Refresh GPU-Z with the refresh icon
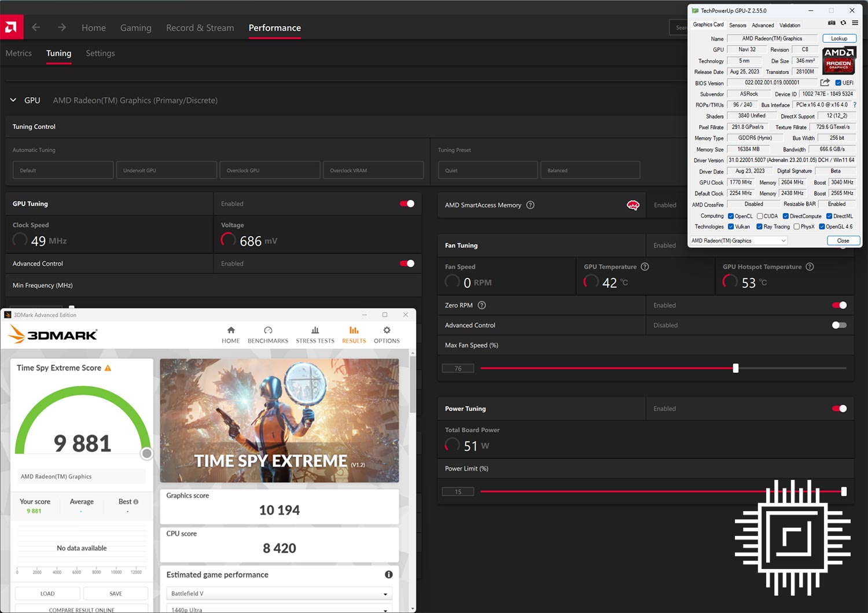The height and width of the screenshot is (613, 868). (843, 23)
